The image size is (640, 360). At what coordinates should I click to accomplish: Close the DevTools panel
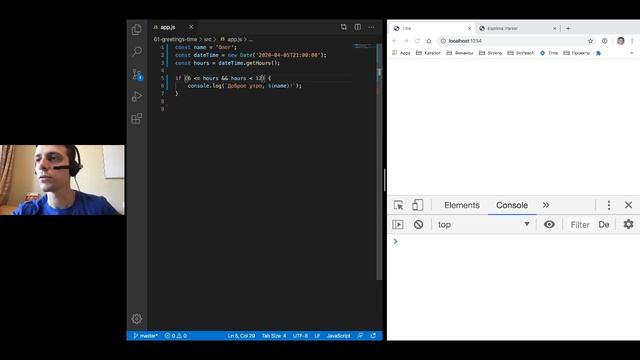click(629, 205)
